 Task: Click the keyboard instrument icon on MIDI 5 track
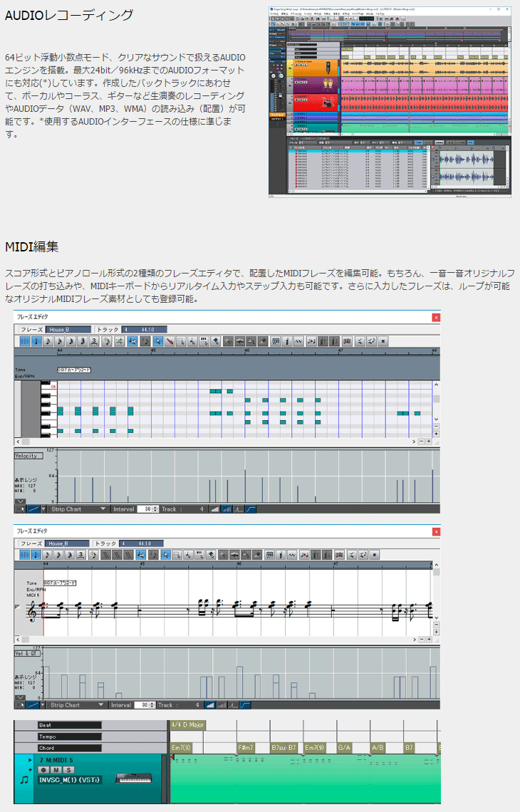(x=132, y=779)
